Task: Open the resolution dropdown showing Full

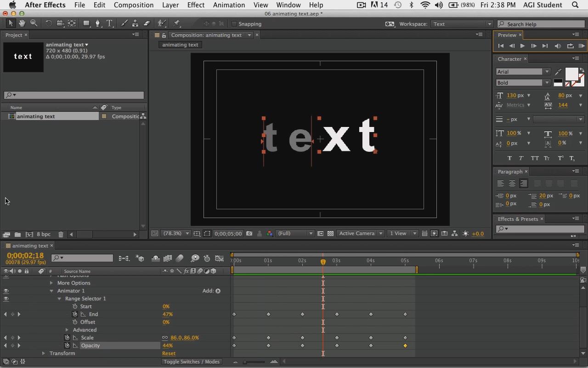Action: point(294,234)
